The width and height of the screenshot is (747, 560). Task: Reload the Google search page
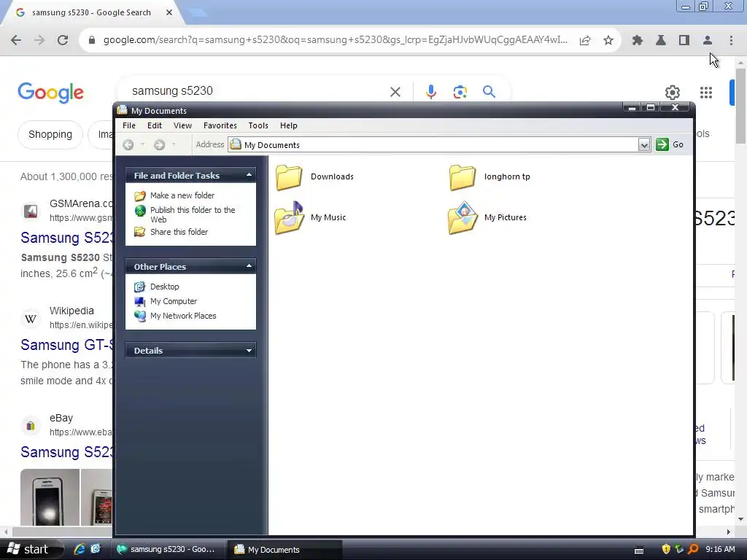point(63,41)
